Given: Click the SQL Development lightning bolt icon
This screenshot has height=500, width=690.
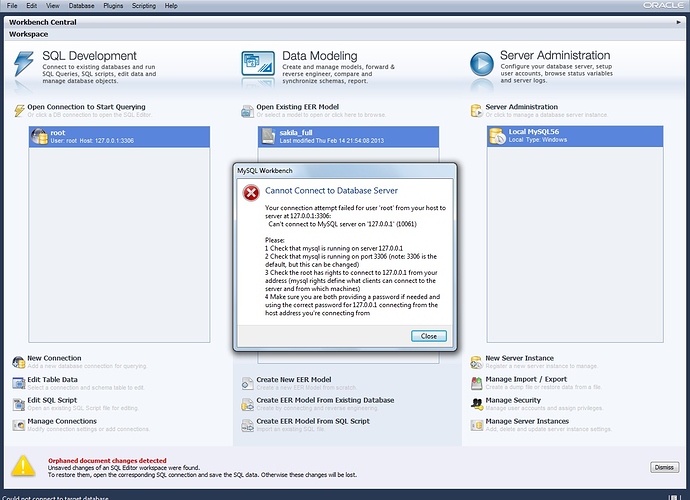Looking at the screenshot, I should point(23,64).
